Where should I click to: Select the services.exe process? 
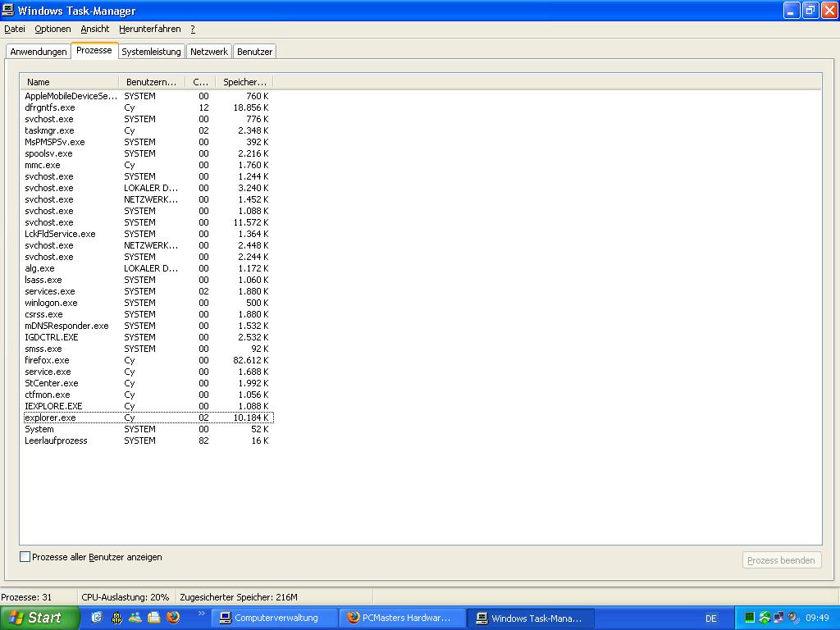[x=148, y=291]
